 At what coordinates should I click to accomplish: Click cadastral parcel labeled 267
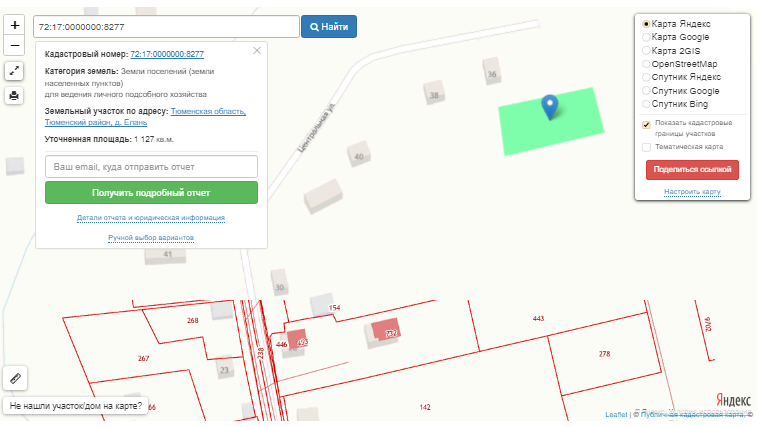144,359
